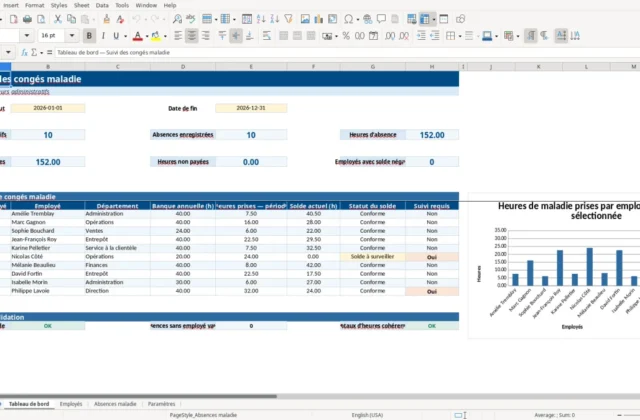Click the Print icon
640x420 pixels.
(x=27, y=19)
